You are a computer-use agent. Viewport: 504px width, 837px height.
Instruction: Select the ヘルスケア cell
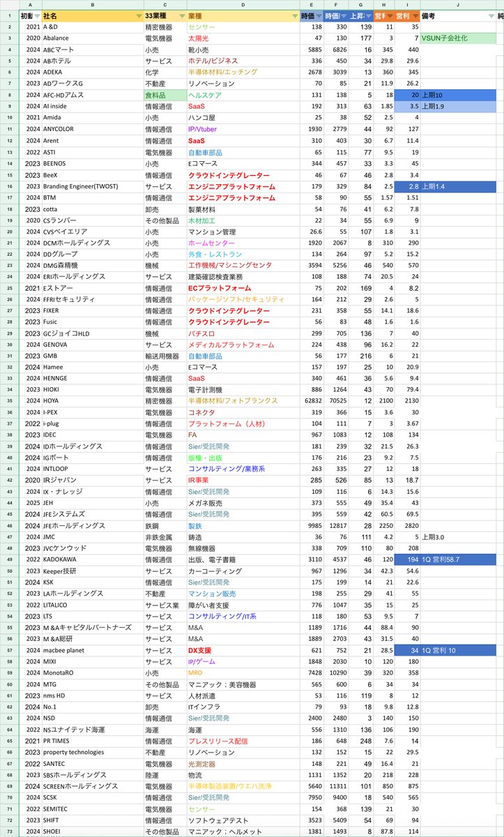point(243,95)
